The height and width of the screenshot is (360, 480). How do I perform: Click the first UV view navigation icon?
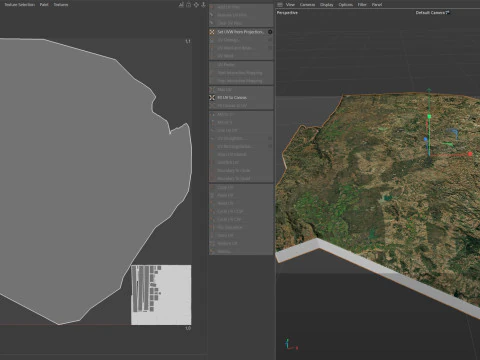point(181,5)
